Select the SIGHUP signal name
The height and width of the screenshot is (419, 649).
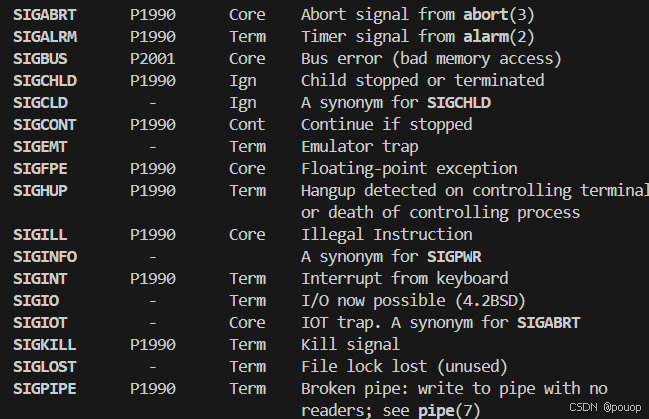pos(40,191)
